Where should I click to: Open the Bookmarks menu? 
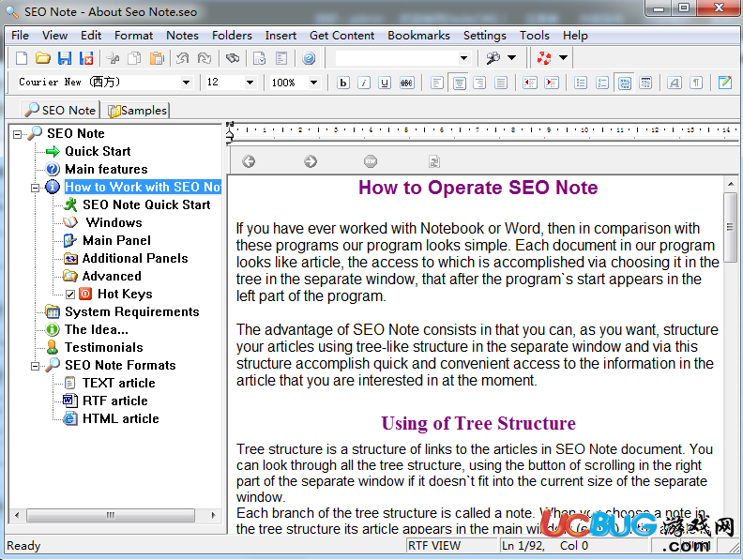click(x=419, y=36)
